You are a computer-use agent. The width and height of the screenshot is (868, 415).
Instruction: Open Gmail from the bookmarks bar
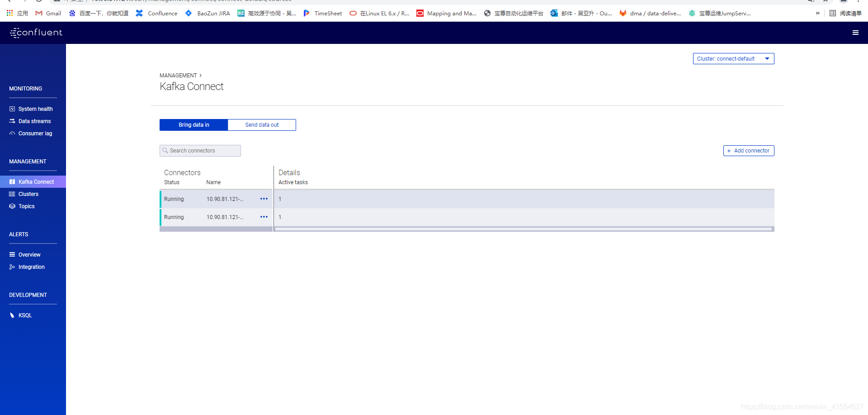tap(47, 13)
